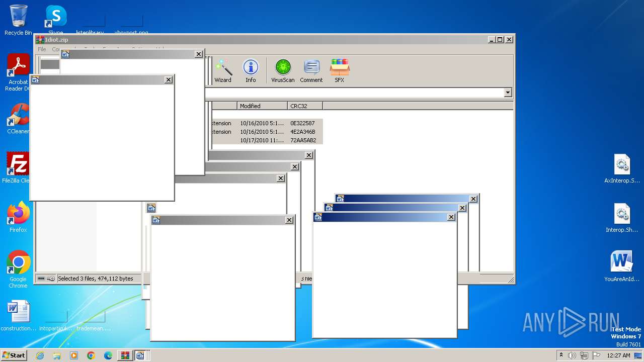Viewport: 644px width, 362px height.
Task: Run VirusScan from the WinRAR toolbar
Action: [x=283, y=70]
